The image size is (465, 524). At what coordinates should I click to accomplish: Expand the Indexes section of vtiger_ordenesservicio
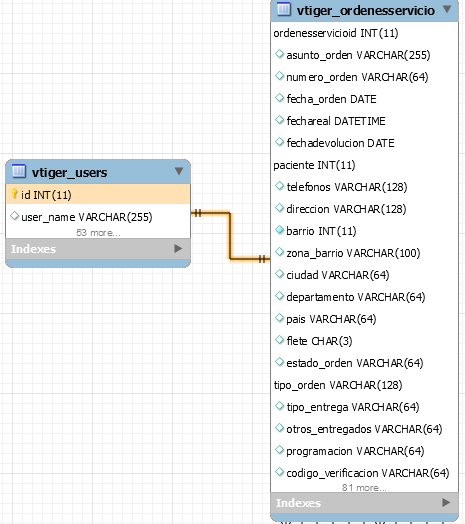click(x=446, y=502)
